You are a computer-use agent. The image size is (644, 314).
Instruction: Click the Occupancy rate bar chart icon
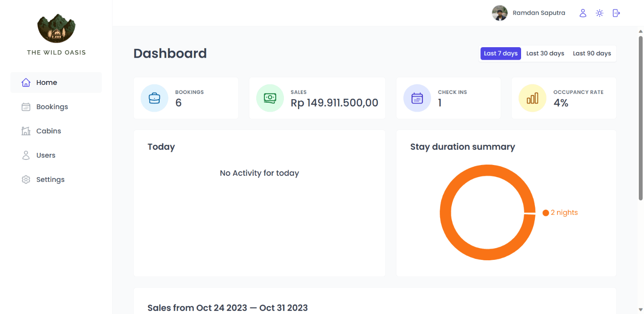pyautogui.click(x=532, y=98)
